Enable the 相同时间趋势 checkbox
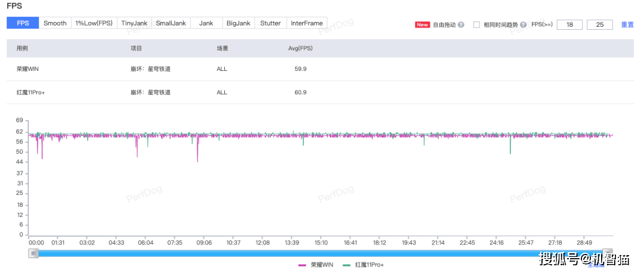Viewport: 644px width, 273px height. [x=476, y=25]
